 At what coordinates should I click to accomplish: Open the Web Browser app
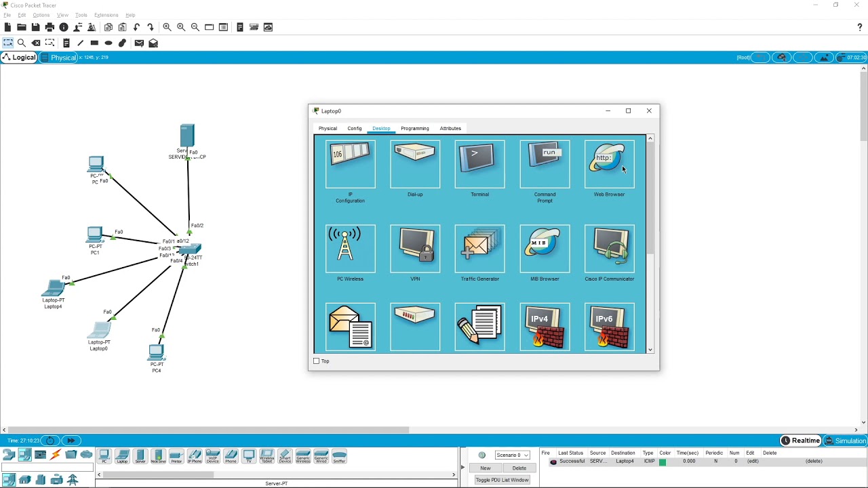(609, 164)
